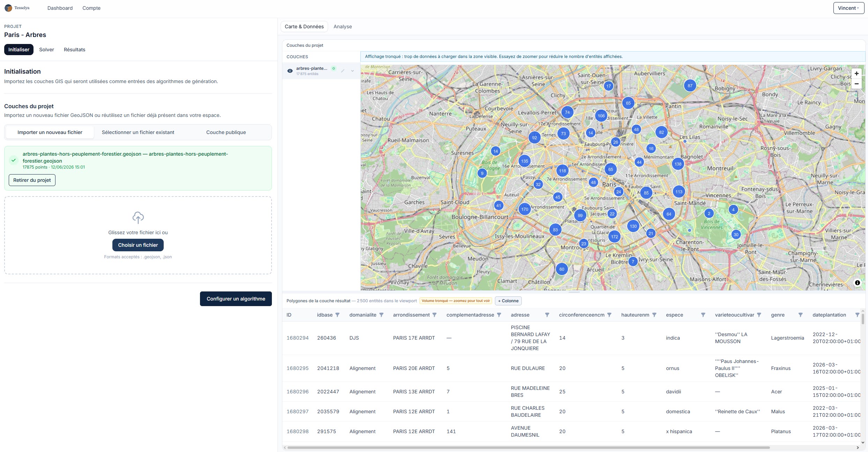The height and width of the screenshot is (452, 868).
Task: Filter the arrondissement column
Action: click(x=435, y=315)
